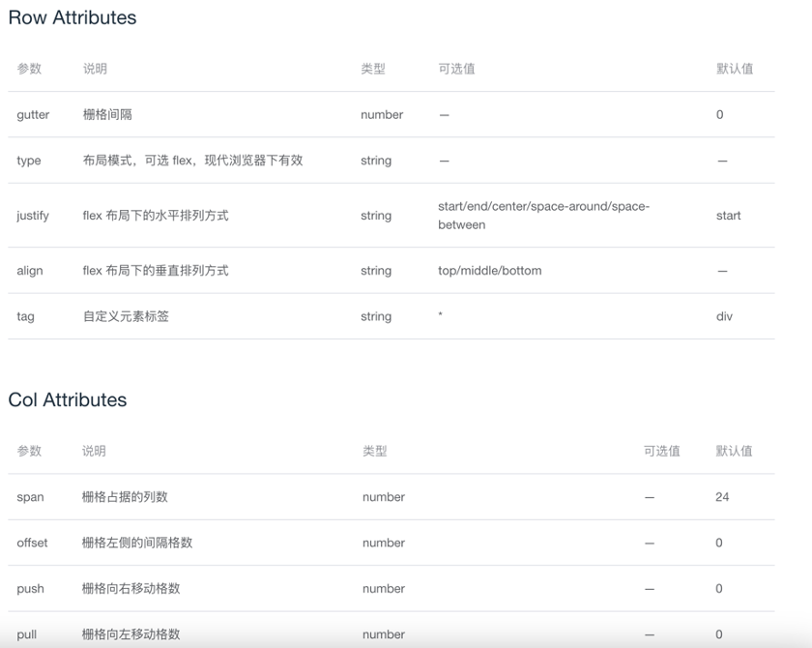
Task: Select the "tag" parameter name
Action: pyautogui.click(x=25, y=316)
